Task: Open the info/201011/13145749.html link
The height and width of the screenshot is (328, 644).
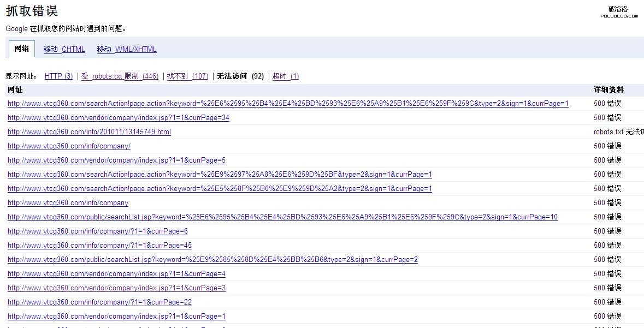Action: (x=89, y=132)
